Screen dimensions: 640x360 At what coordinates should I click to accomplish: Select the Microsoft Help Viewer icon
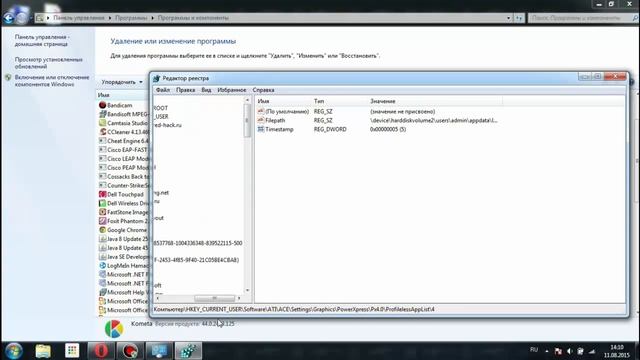[x=102, y=292]
